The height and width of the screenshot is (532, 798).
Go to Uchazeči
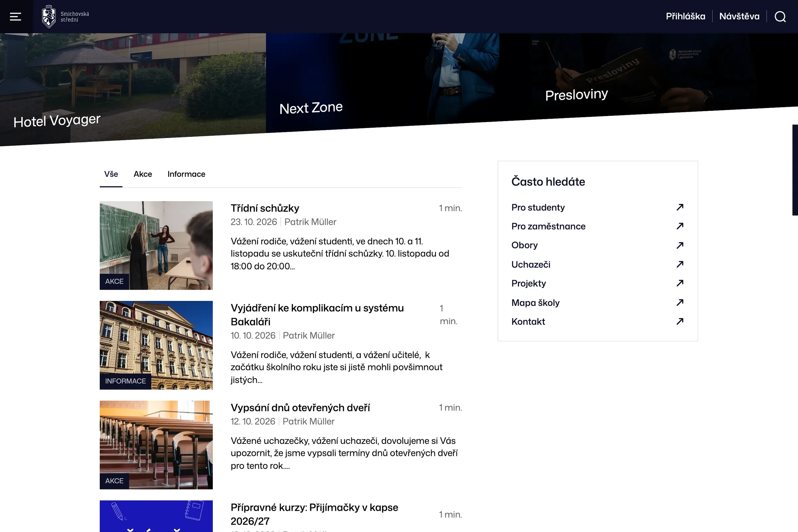tap(531, 264)
